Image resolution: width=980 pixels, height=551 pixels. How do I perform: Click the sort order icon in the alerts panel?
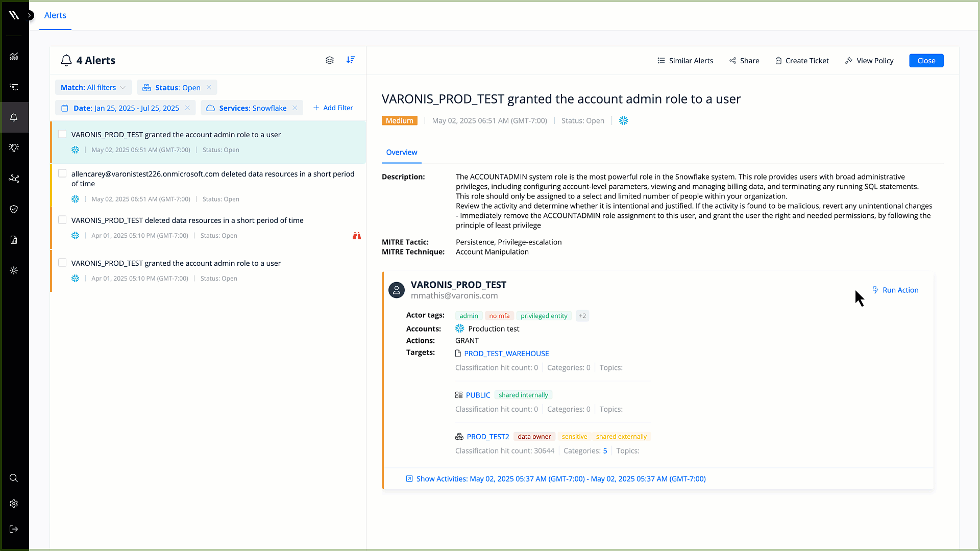(x=351, y=60)
